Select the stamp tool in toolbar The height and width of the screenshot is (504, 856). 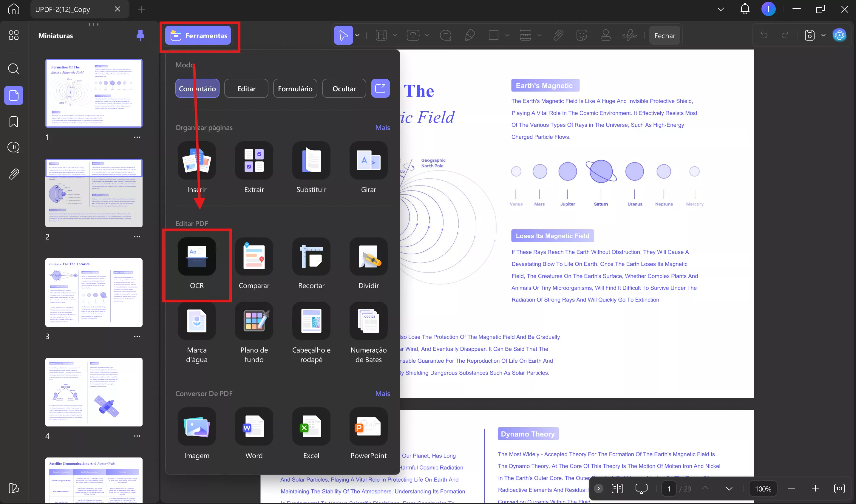pos(605,35)
